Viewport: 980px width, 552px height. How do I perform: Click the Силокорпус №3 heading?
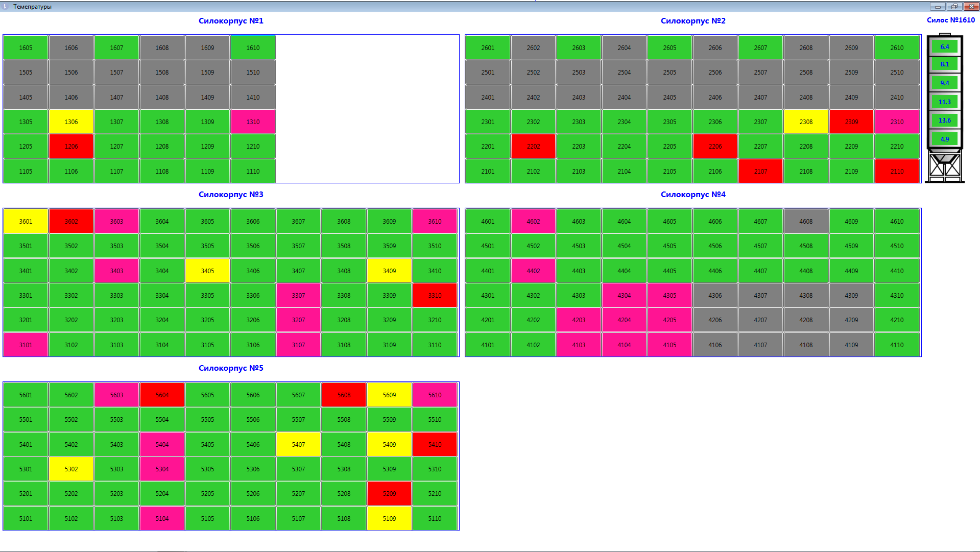click(x=231, y=195)
